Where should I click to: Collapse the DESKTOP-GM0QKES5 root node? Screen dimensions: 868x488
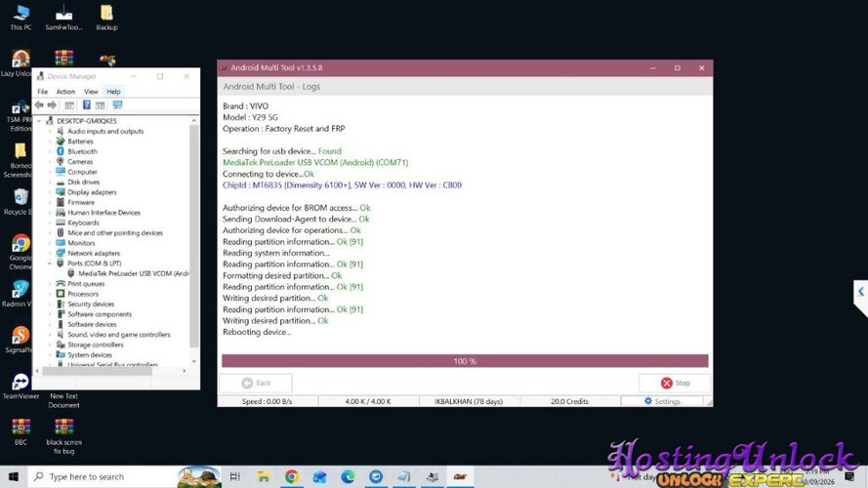coord(39,121)
